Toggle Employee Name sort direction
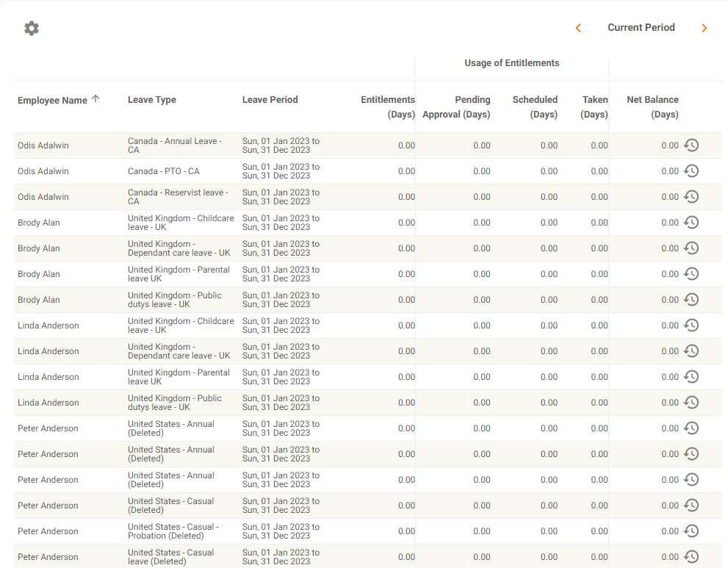 point(59,100)
